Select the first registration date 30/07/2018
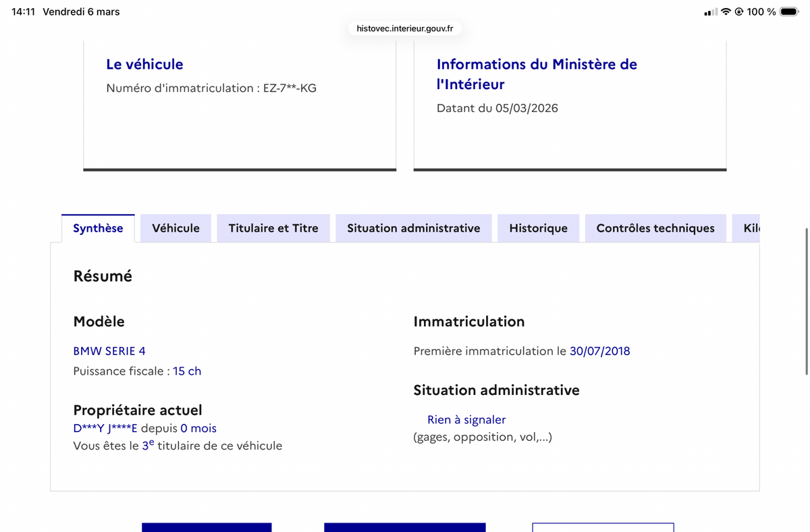 [x=600, y=351]
